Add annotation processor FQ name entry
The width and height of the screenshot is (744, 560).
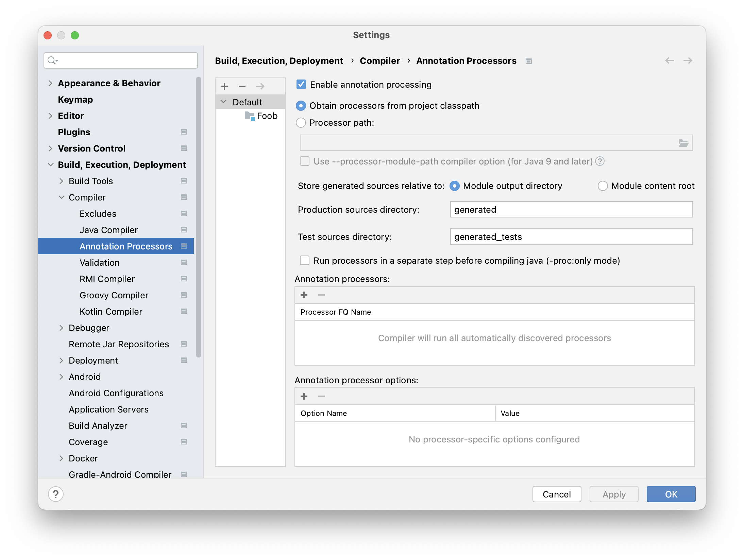click(x=304, y=295)
